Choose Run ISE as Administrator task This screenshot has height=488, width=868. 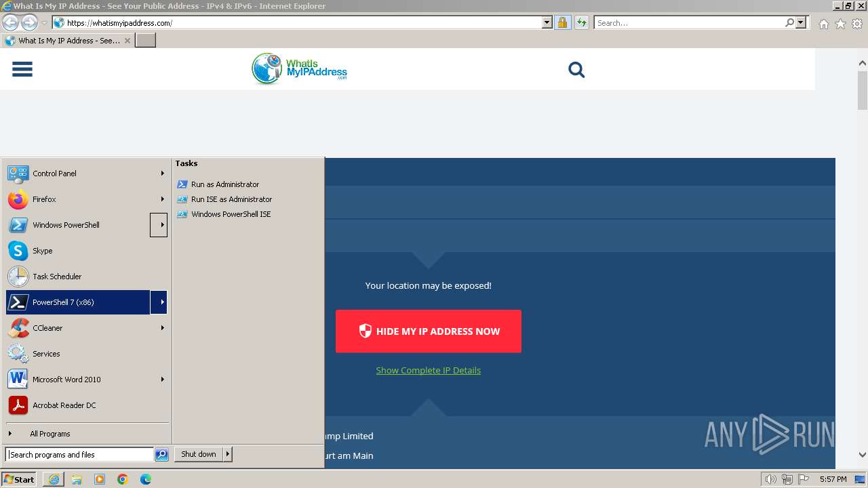(x=231, y=199)
